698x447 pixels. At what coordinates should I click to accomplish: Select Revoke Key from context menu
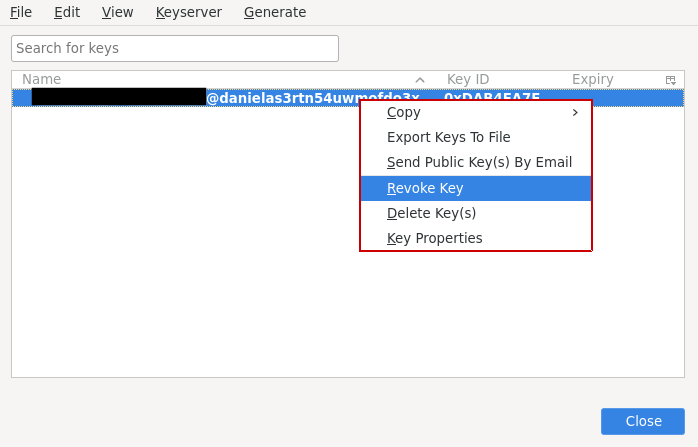(425, 188)
